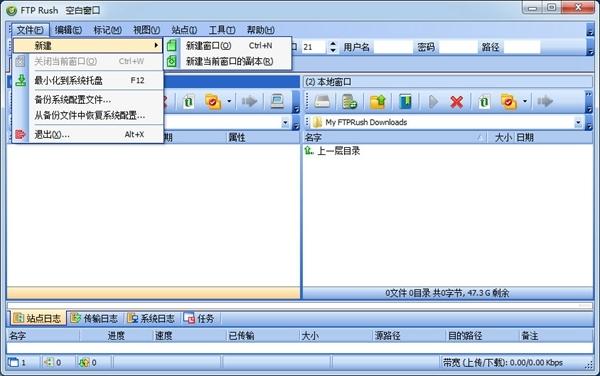Screen dimensions: 600x376
Task: Expand the main menu bar overflow chevron
Action: click(590, 30)
